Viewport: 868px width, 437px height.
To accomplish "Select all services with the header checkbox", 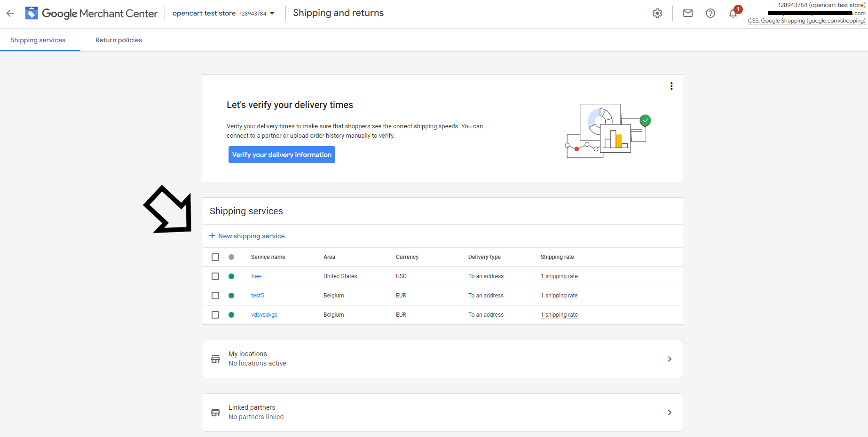I will [x=215, y=257].
